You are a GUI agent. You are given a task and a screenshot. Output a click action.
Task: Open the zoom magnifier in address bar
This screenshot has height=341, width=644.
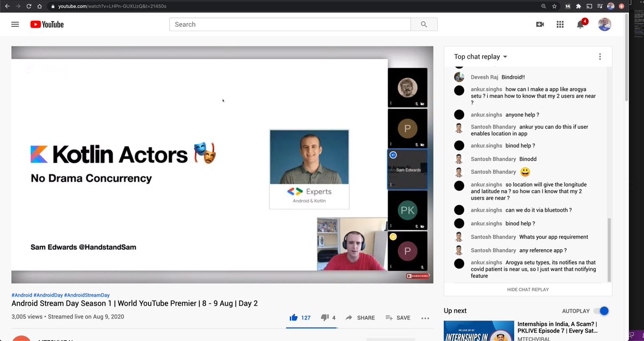(544, 6)
